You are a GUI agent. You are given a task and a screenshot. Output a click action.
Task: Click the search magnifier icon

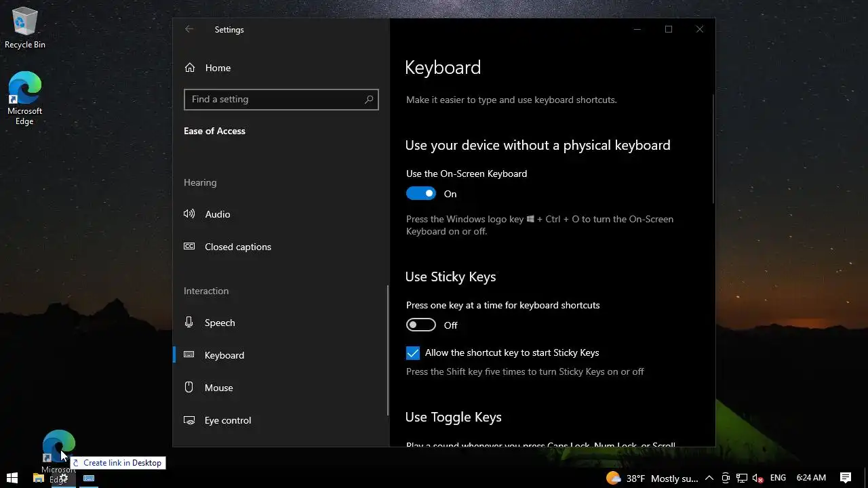369,100
